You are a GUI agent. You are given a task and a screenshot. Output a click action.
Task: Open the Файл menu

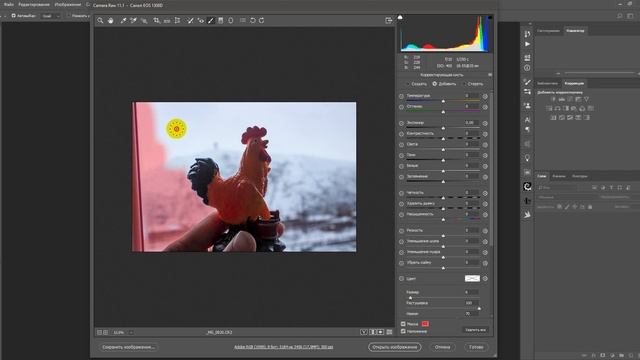(x=9, y=4)
